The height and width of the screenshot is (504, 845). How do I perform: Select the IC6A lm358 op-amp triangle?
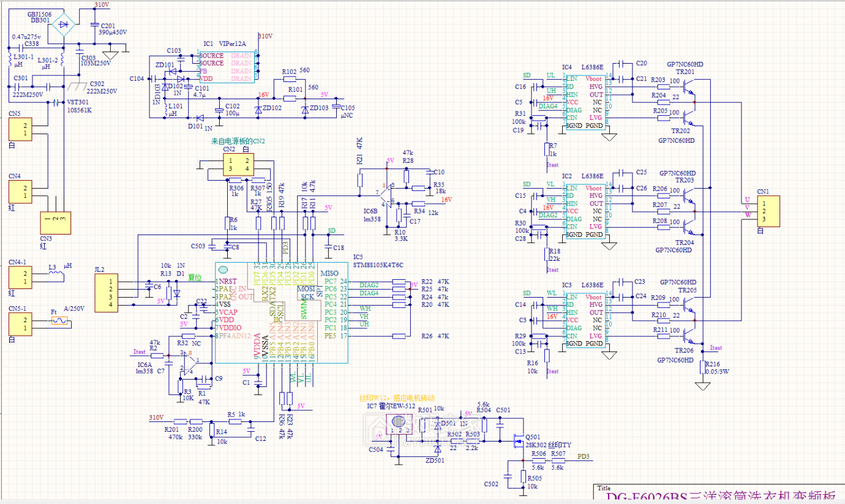click(190, 363)
